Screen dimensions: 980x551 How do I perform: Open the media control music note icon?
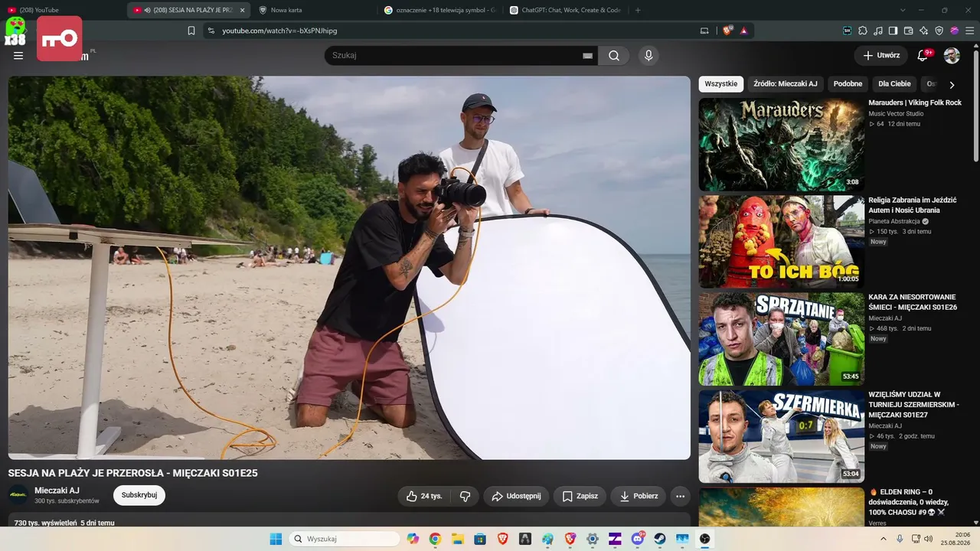point(878,31)
